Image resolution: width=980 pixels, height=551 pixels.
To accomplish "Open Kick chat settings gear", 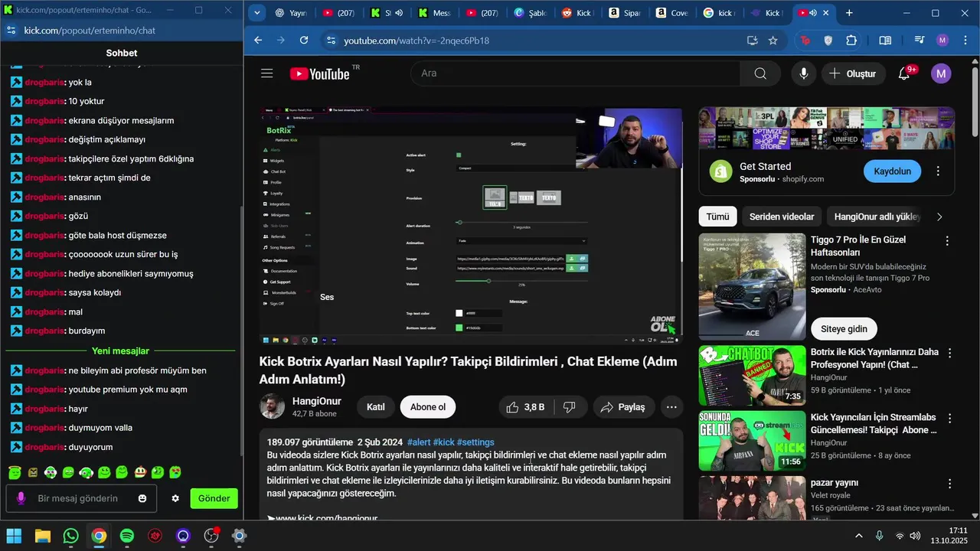I will click(175, 498).
